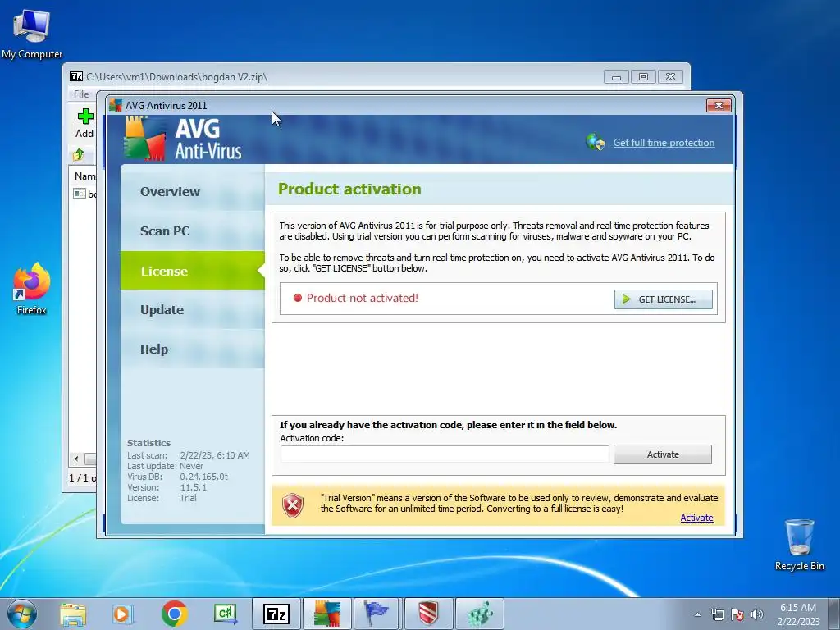Maximize the 7-Zip bogdan V2.zip window

click(643, 77)
